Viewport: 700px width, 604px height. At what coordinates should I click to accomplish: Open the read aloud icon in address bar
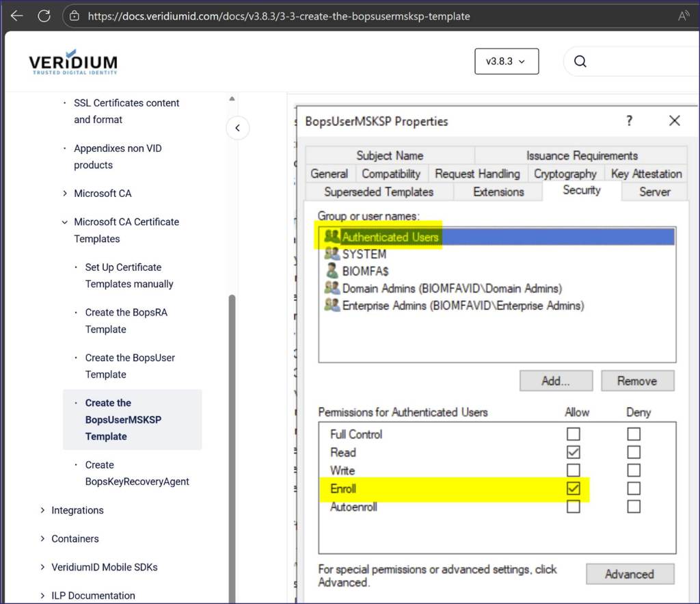click(x=683, y=16)
